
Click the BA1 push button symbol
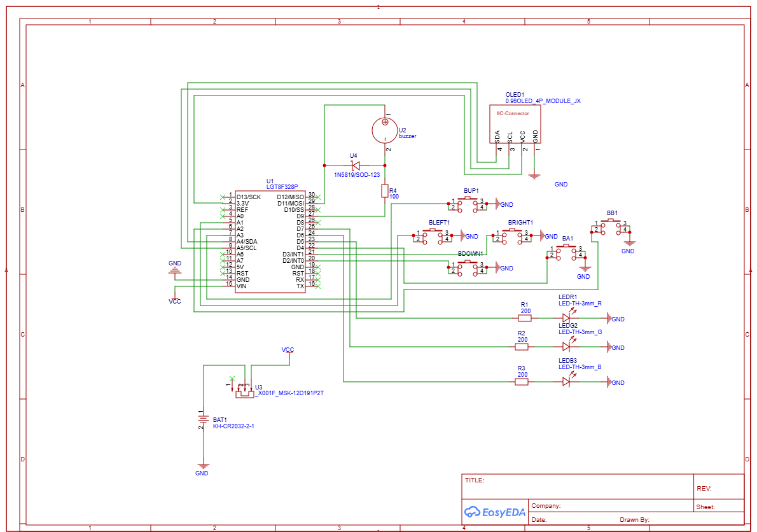(x=566, y=251)
